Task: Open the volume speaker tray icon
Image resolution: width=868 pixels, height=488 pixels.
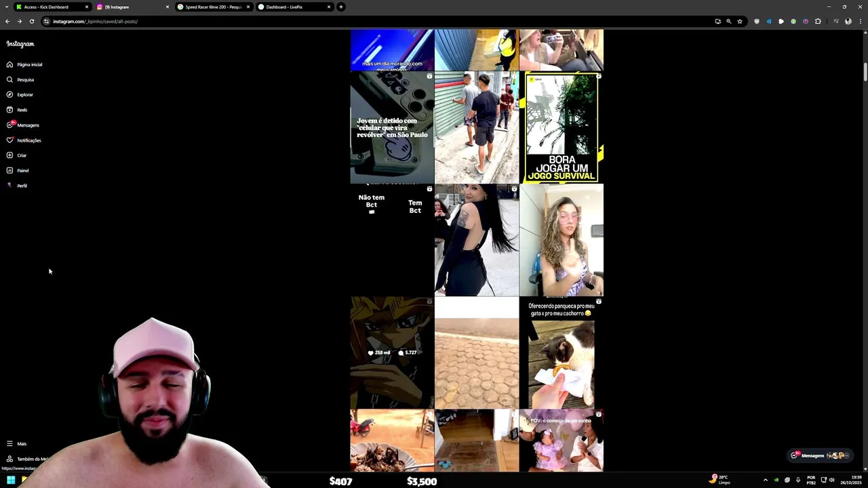Action: [831, 480]
